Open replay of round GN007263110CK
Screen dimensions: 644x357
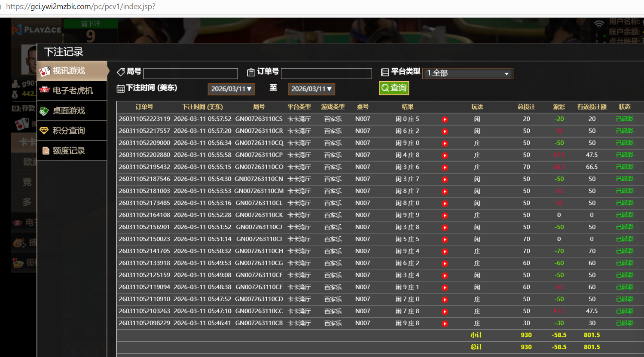click(445, 215)
